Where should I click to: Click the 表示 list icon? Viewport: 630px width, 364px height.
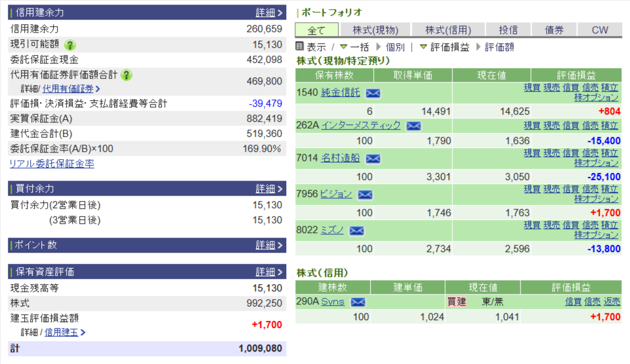click(299, 46)
